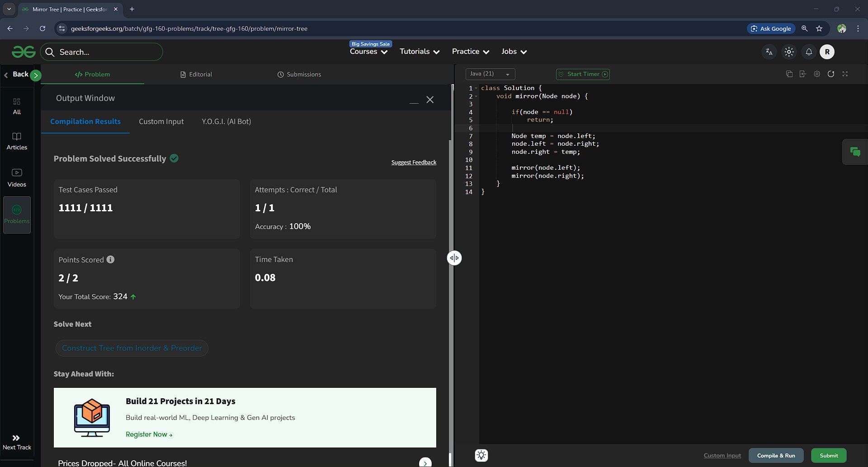Reset code with the refresh icon
The height and width of the screenshot is (467, 868).
coord(831,74)
